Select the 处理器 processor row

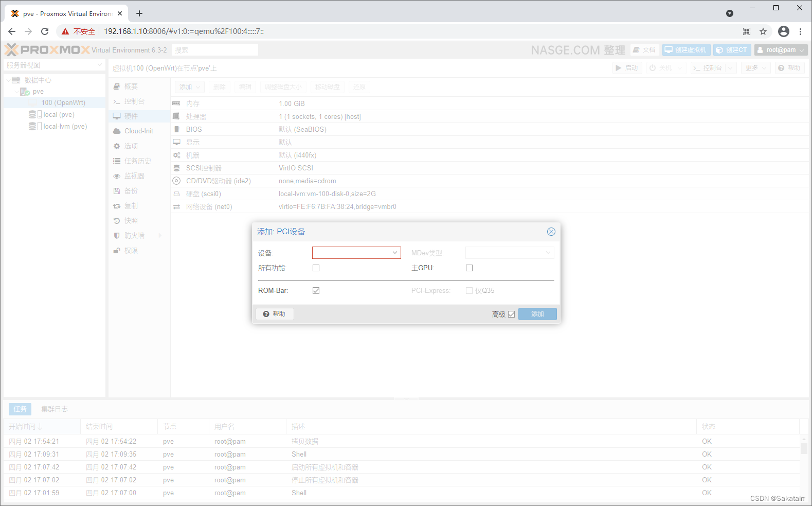pyautogui.click(x=490, y=116)
